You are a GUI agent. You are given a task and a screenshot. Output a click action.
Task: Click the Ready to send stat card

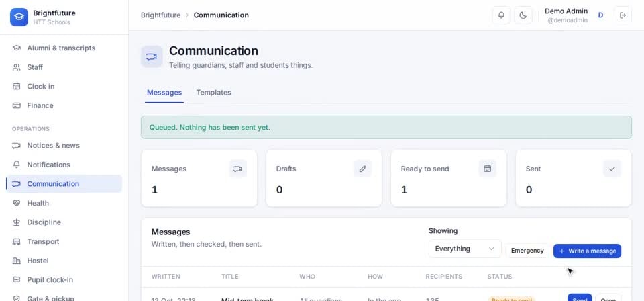pyautogui.click(x=449, y=178)
